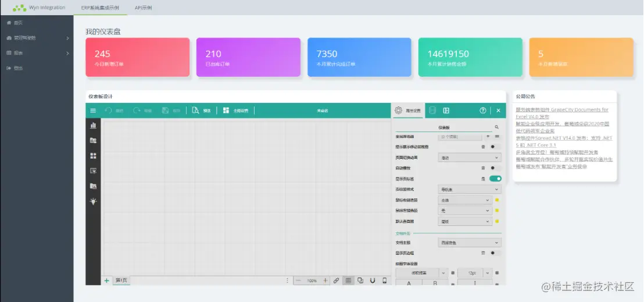This screenshot has width=644, height=302.
Task: Switch to the ERP系统集成示例 tab
Action: pos(100,8)
